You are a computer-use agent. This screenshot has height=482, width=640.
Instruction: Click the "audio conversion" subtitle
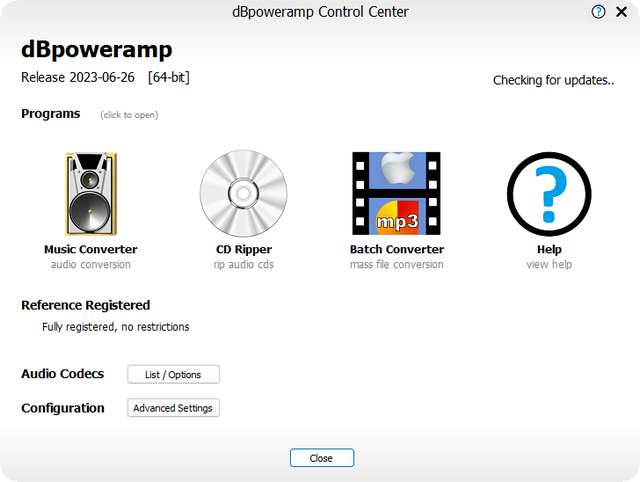point(91,265)
